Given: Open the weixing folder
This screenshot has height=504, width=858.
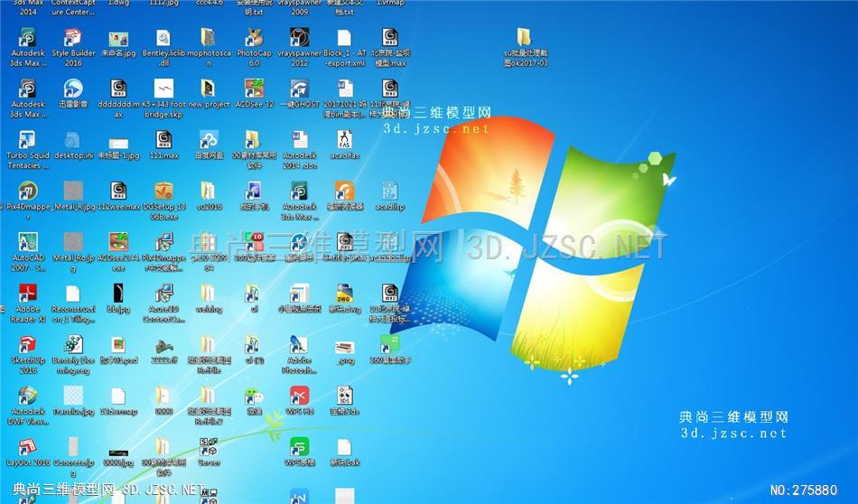Looking at the screenshot, I should (x=209, y=294).
